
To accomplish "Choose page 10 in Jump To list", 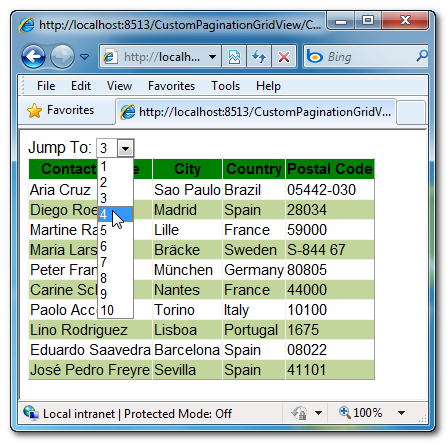I will pos(115,310).
